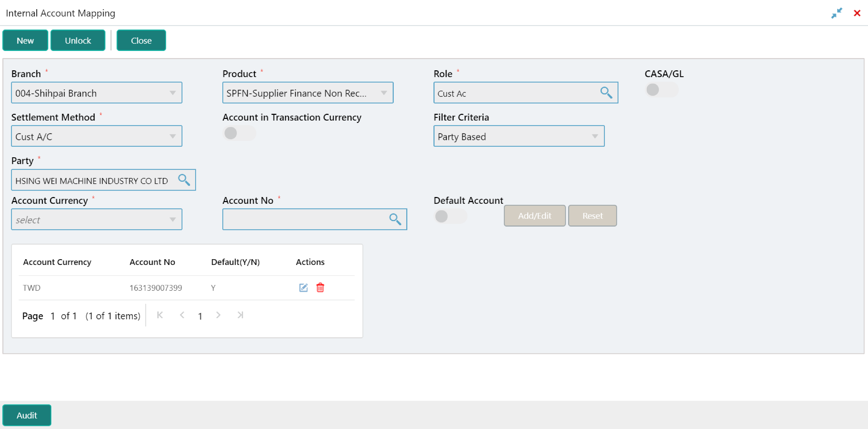
Task: Toggle the Default Account switch
Action: pos(450,216)
